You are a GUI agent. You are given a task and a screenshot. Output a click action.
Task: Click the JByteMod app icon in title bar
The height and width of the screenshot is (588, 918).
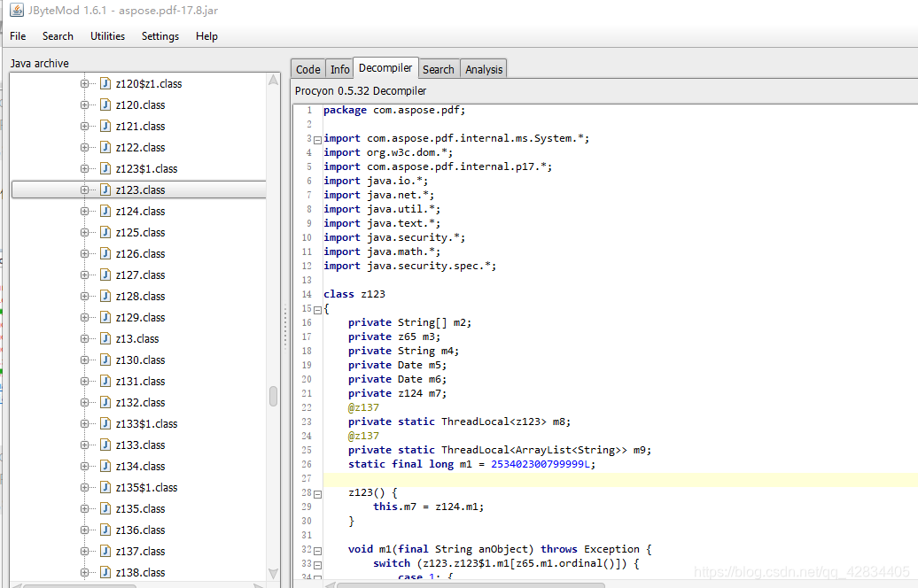click(17, 10)
